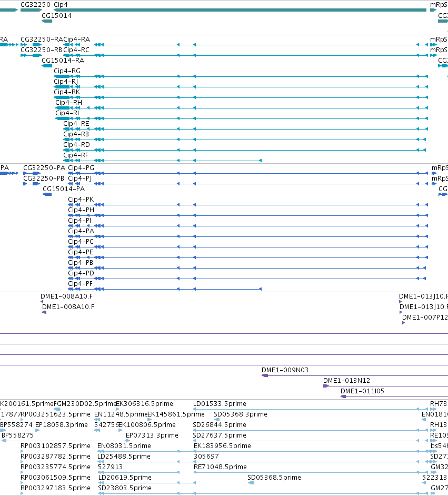Viewport: 448px width, 496px height.
Task: Open the Cip4-PI CDS label
Action: tap(79, 221)
